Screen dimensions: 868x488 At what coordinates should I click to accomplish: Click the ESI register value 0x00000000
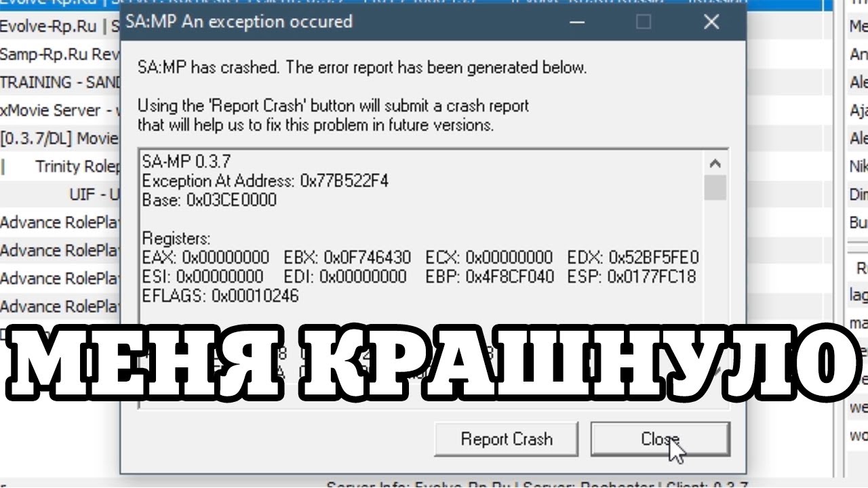tap(220, 277)
